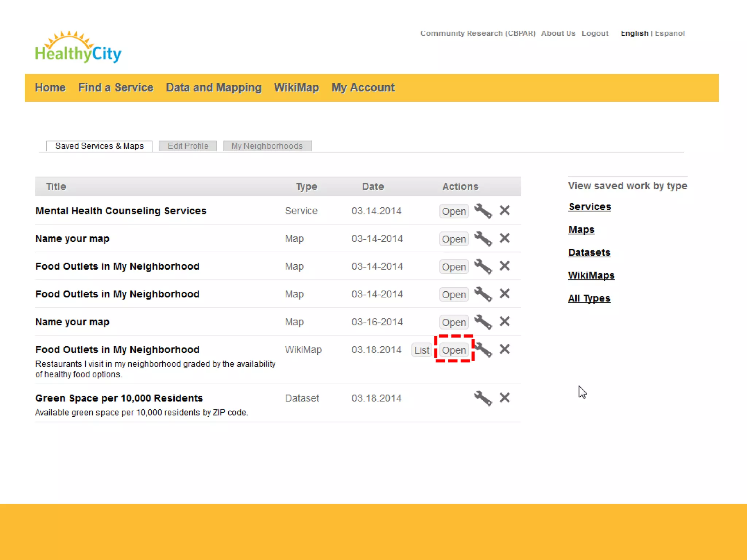The width and height of the screenshot is (747, 560).
Task: Switch to the Edit Profile tab
Action: point(188,146)
